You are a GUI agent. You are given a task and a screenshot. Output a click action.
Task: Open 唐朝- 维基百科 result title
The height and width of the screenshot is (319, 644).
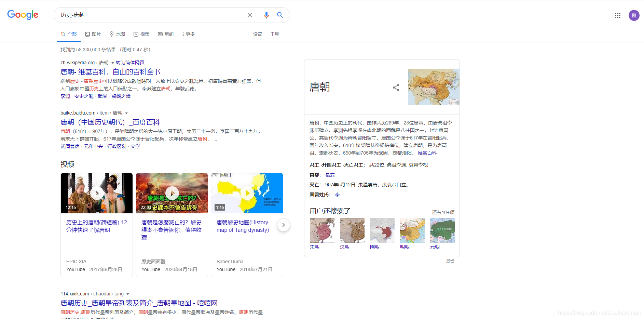(110, 72)
